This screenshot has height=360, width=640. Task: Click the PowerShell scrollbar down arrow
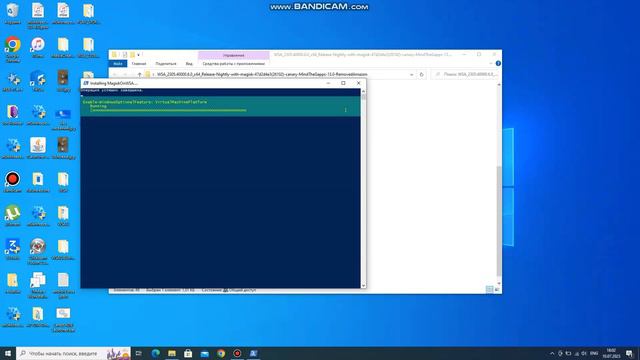coord(363,286)
